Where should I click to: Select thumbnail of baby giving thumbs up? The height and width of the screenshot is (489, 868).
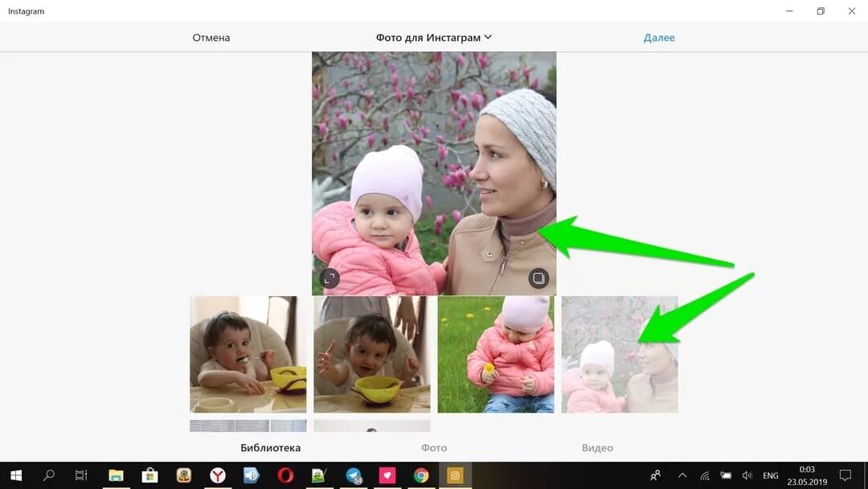pos(372,355)
